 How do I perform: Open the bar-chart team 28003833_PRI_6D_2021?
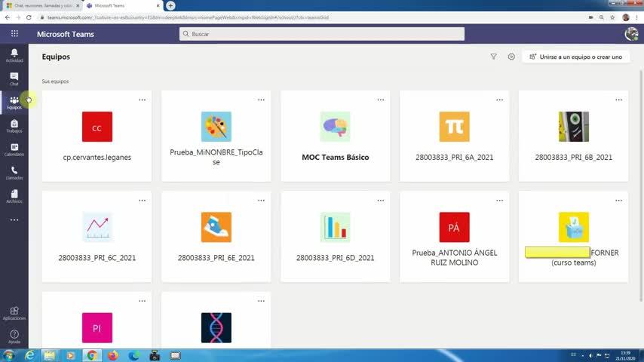coord(335,237)
